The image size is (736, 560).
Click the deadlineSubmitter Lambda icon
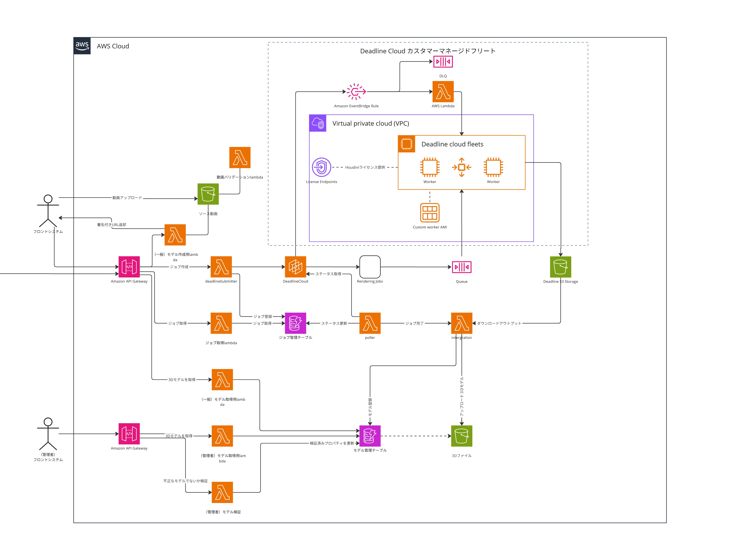[221, 267]
